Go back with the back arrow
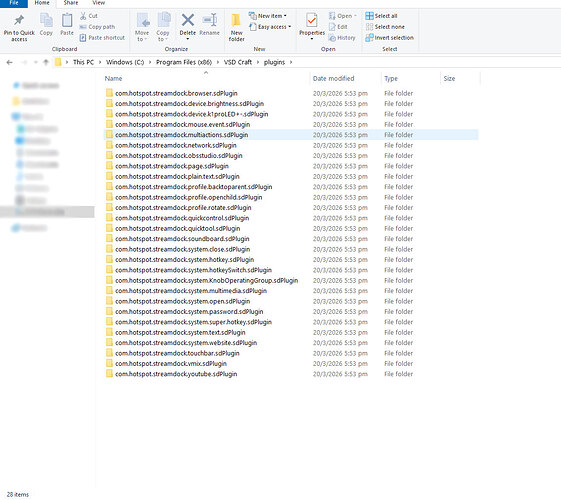Image resolution: width=561 pixels, height=500 pixels. [x=10, y=62]
